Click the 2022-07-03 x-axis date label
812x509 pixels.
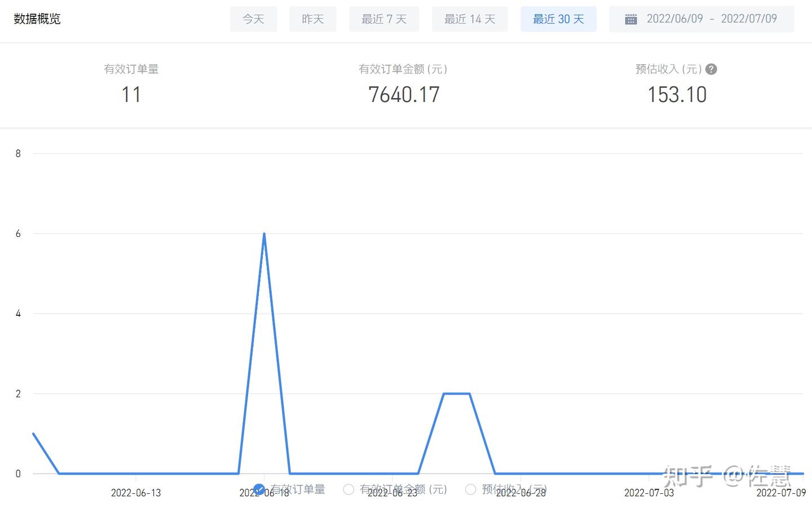[649, 493]
